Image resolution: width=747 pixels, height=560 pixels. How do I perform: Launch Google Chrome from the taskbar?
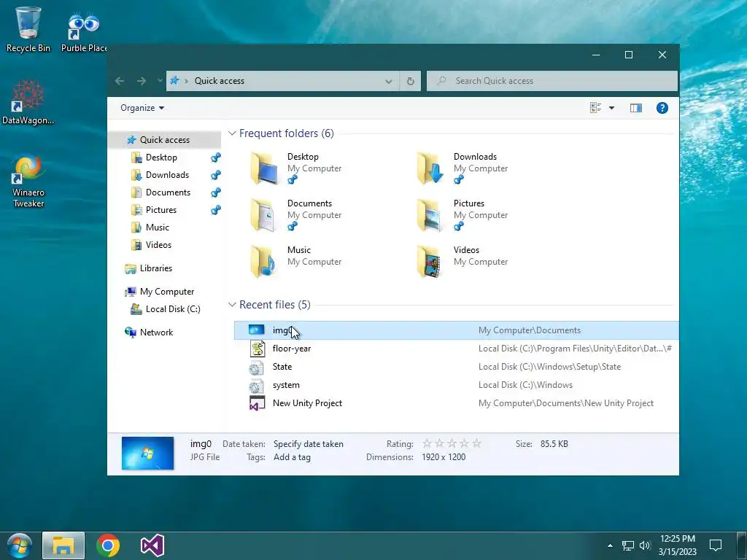pyautogui.click(x=108, y=545)
